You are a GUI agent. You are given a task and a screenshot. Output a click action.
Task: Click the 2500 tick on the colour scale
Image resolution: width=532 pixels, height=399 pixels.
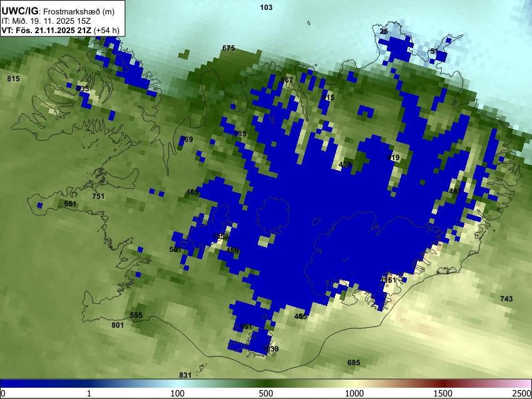(522, 393)
